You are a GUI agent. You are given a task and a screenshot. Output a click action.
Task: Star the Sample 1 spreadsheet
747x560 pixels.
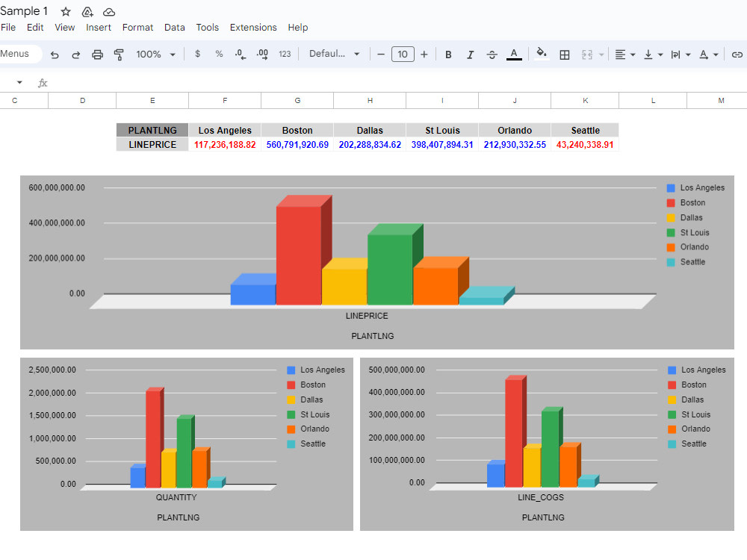pos(65,11)
